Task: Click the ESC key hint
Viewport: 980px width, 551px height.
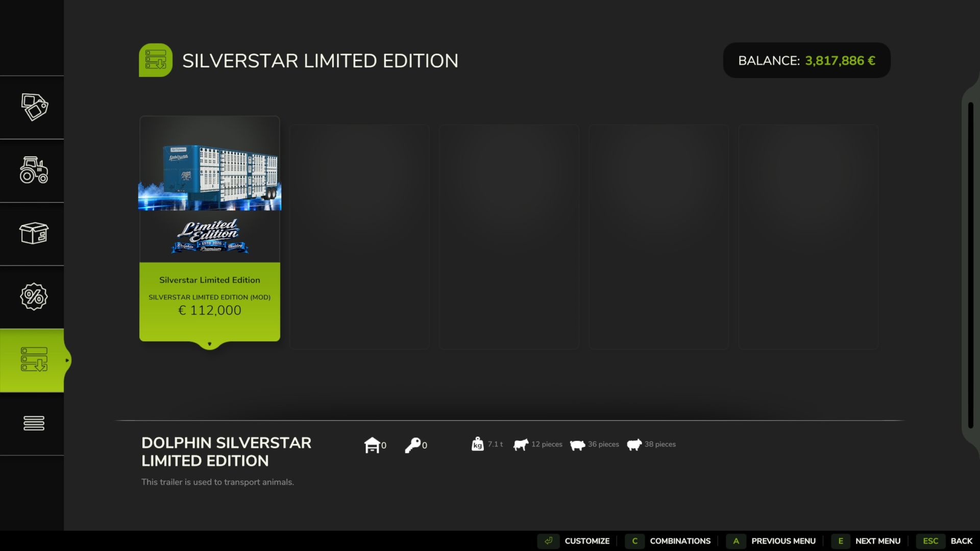Action: point(930,541)
